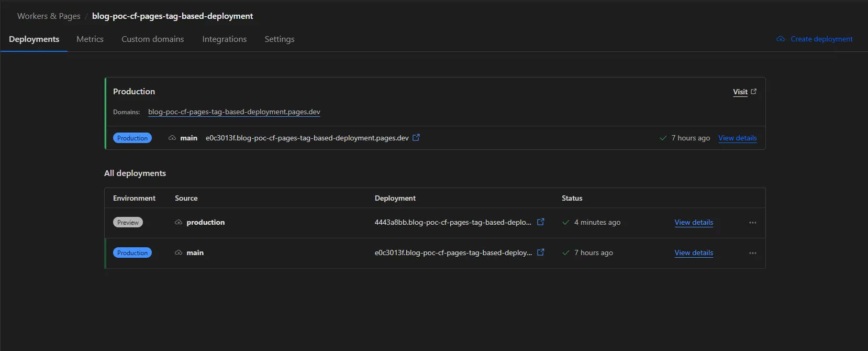This screenshot has height=351, width=868.
Task: View details of the 4 minutes ago deployment
Action: pos(694,223)
